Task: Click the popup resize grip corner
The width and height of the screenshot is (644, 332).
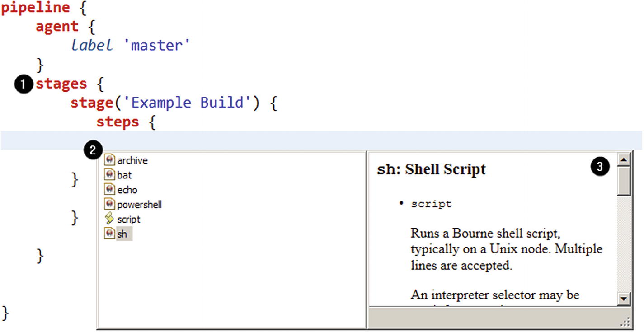Action: point(626,323)
